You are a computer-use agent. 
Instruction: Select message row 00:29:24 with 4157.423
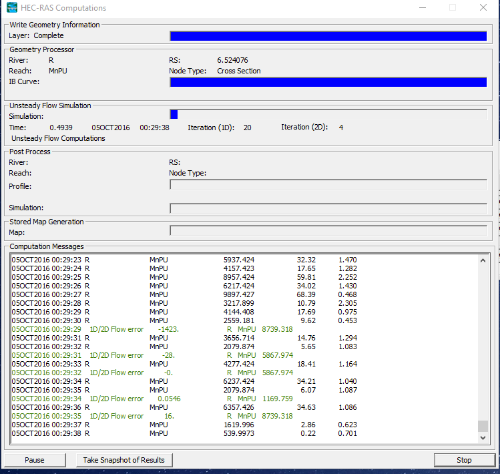[x=184, y=268]
